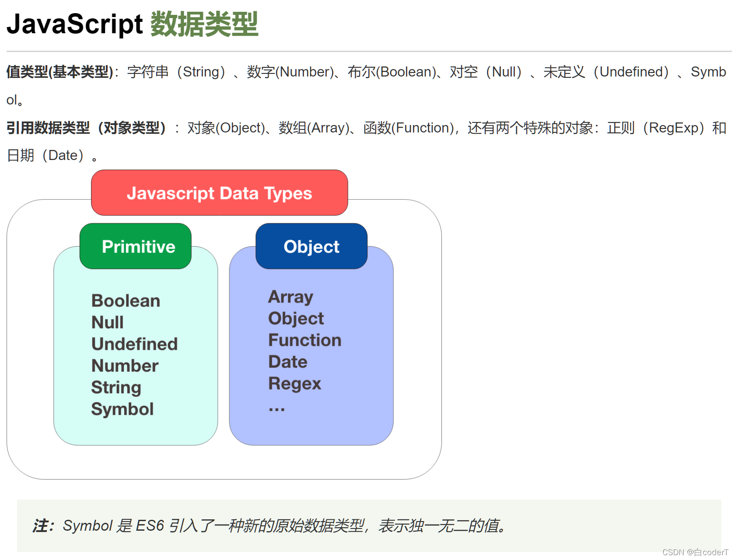Click 'Regex' in the Object list

(295, 384)
